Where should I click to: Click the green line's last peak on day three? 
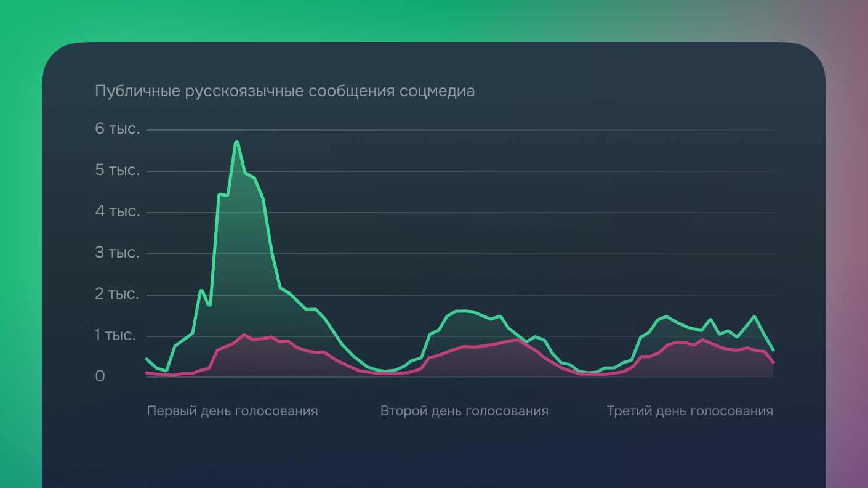[754, 317]
